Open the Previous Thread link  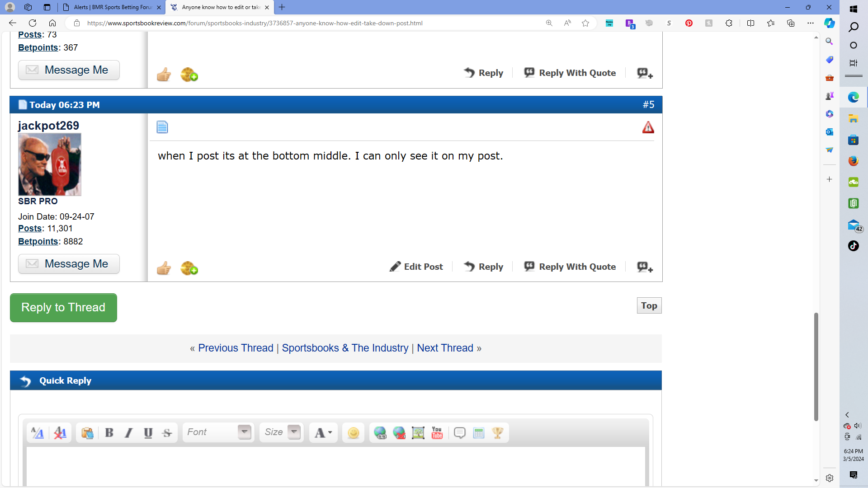(x=236, y=348)
